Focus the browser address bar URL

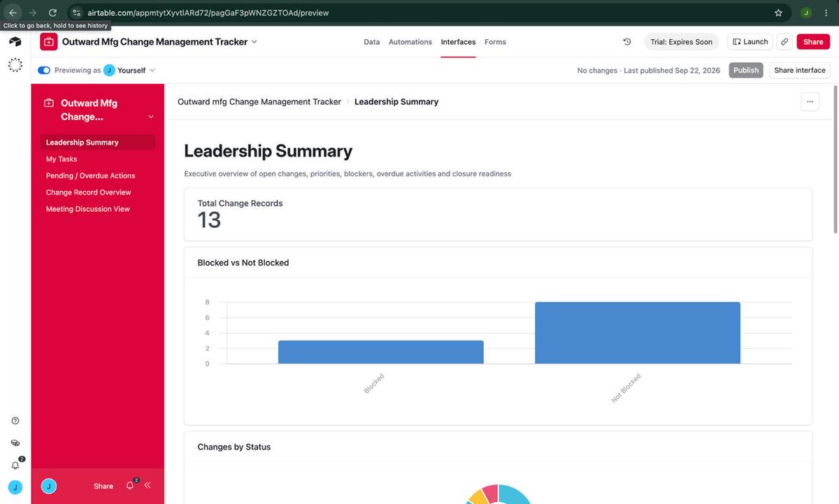pyautogui.click(x=208, y=13)
